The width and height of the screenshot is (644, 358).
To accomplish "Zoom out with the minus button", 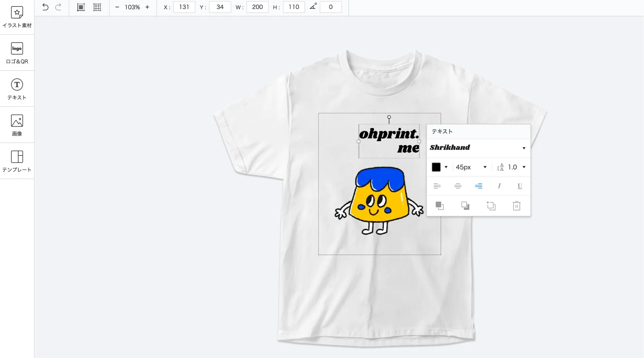I will [x=117, y=7].
